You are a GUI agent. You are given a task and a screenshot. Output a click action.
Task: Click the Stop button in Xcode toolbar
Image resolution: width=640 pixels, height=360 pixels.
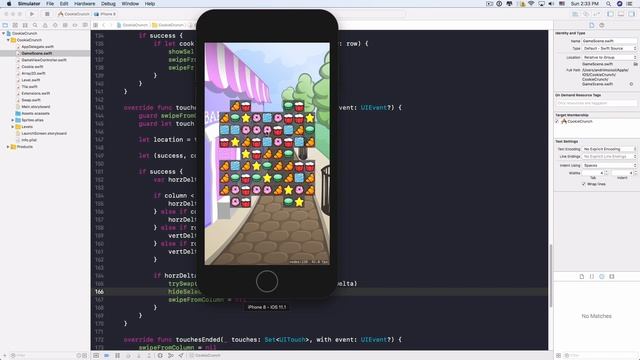click(x=47, y=14)
